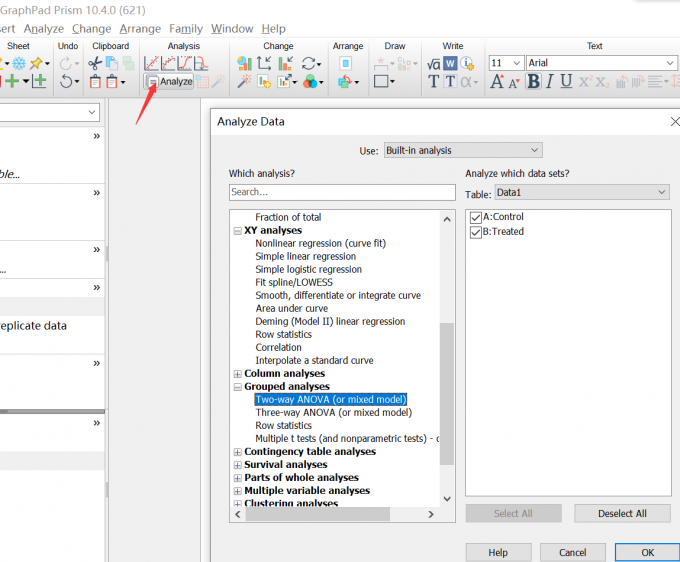Uncheck the B:Treated data set
The width and height of the screenshot is (680, 562).
(476, 231)
